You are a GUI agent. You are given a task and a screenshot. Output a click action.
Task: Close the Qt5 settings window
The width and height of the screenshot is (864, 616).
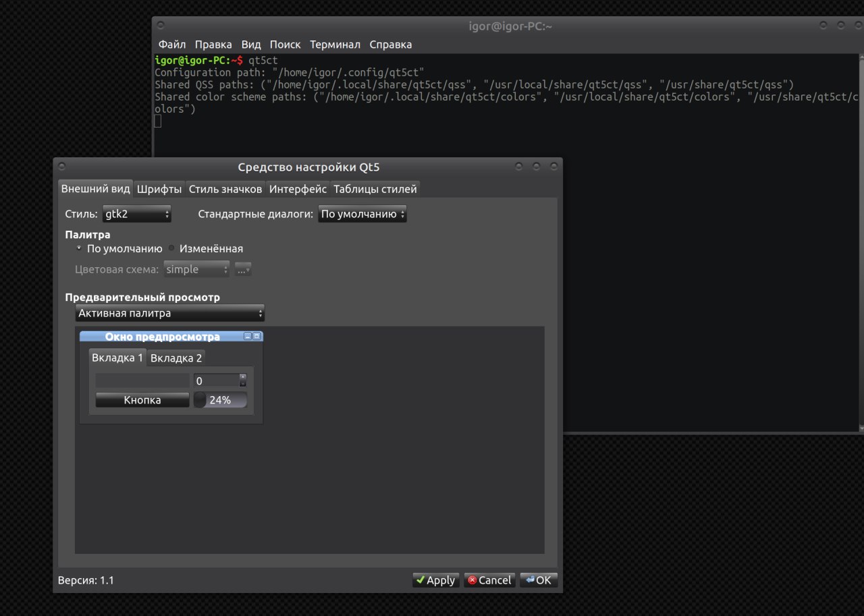coord(553,166)
